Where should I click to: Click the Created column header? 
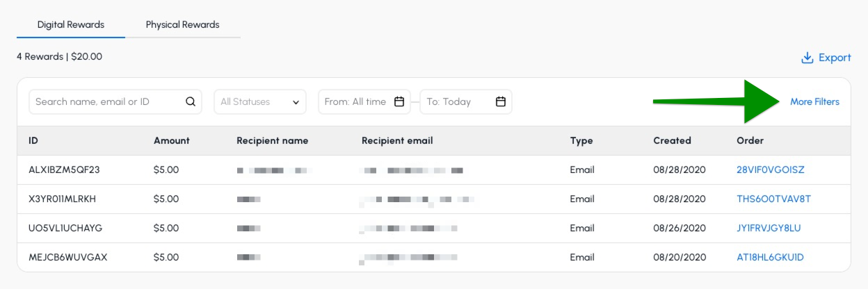coord(672,140)
